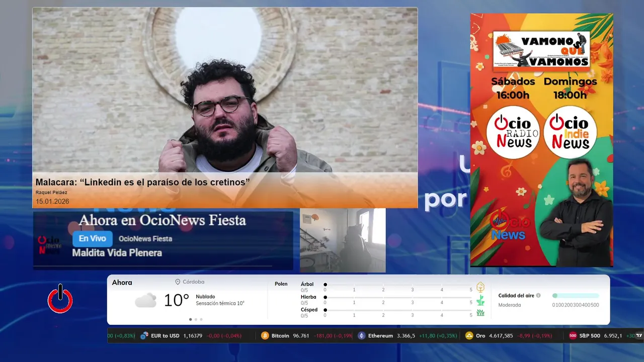Click the S&P 500 value 6.952,1
This screenshot has height=362, width=644.
click(613, 336)
